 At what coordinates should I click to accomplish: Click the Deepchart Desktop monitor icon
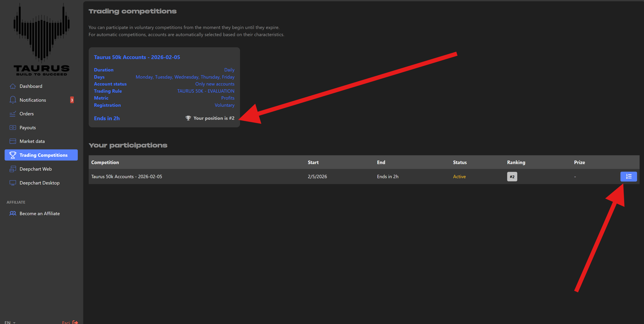click(x=13, y=183)
